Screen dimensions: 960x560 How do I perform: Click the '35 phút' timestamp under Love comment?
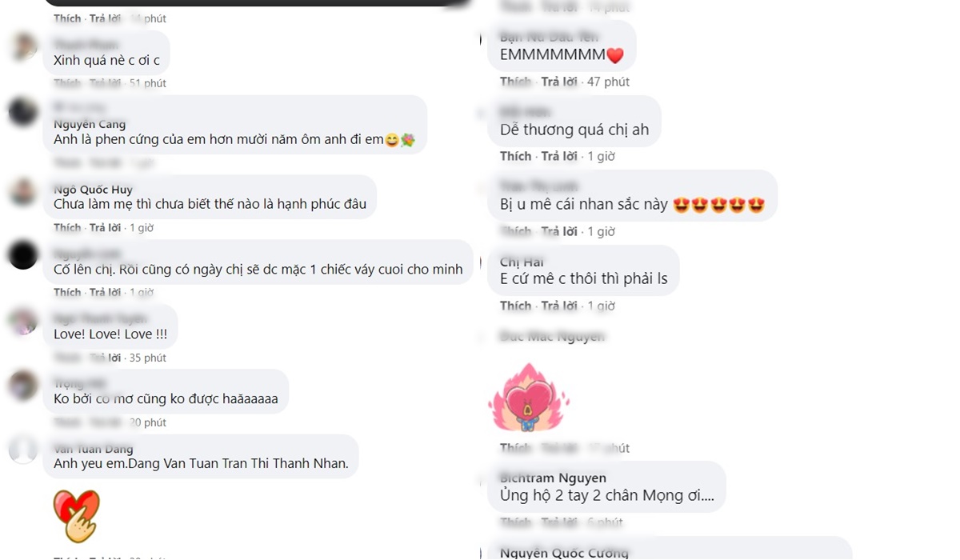(148, 358)
